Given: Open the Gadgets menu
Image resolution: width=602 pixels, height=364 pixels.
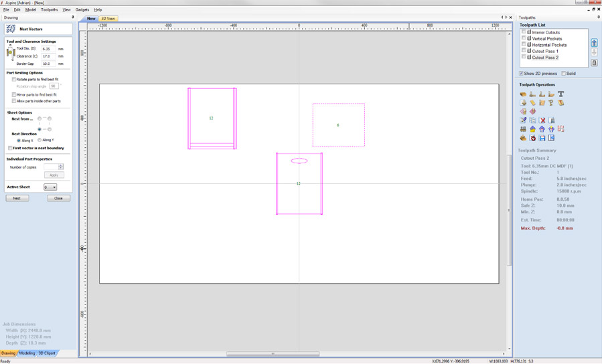Looking at the screenshot, I should pyautogui.click(x=82, y=9).
